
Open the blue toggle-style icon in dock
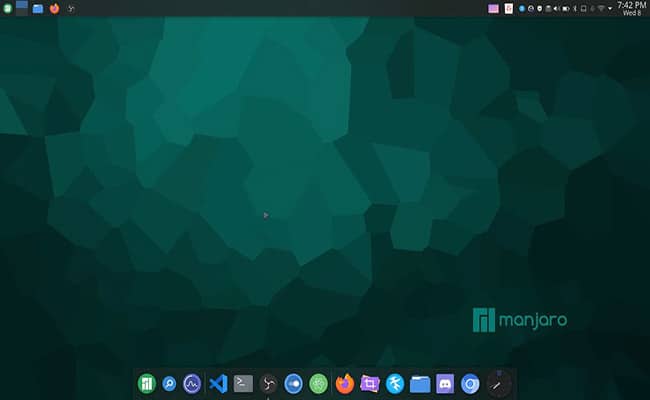coord(293,383)
